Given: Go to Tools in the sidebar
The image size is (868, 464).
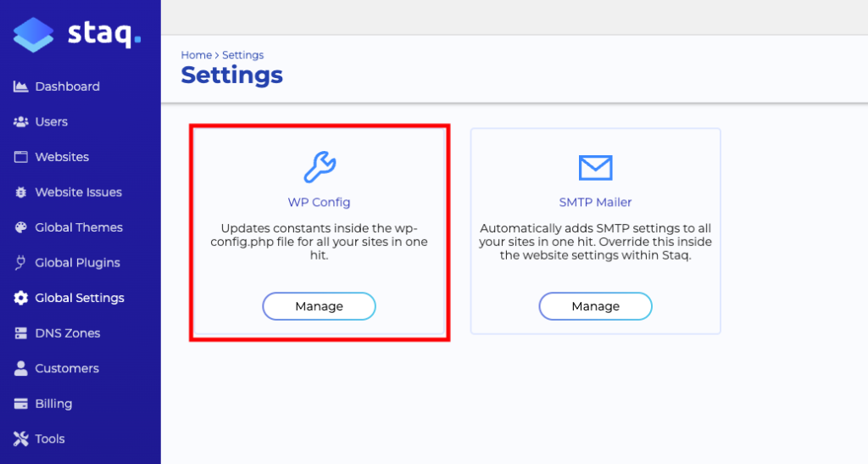Looking at the screenshot, I should coord(50,439).
